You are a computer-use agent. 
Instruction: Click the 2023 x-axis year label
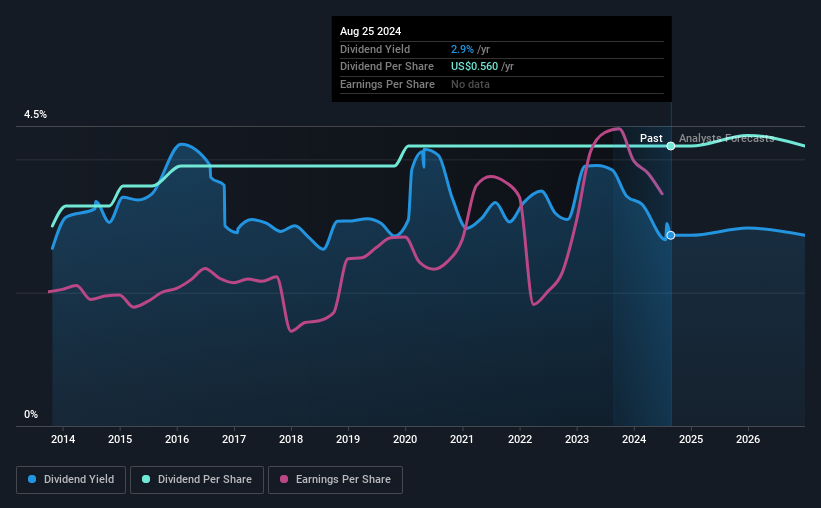pyautogui.click(x=577, y=439)
